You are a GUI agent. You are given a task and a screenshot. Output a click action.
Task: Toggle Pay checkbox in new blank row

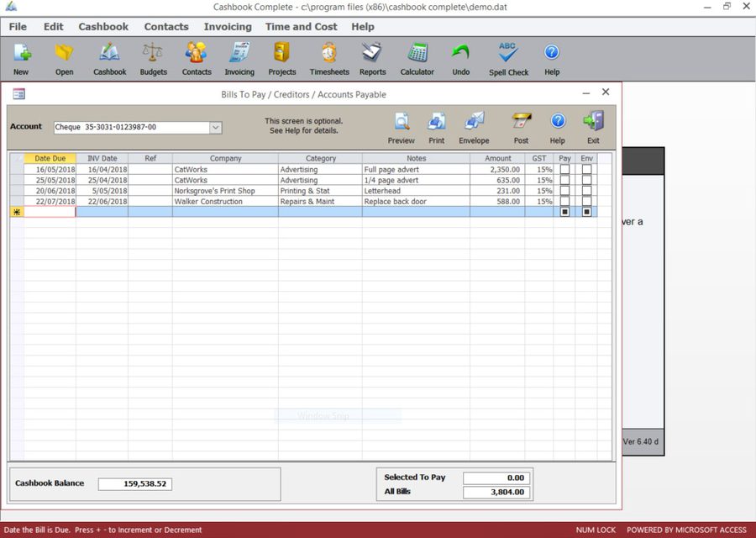point(564,212)
